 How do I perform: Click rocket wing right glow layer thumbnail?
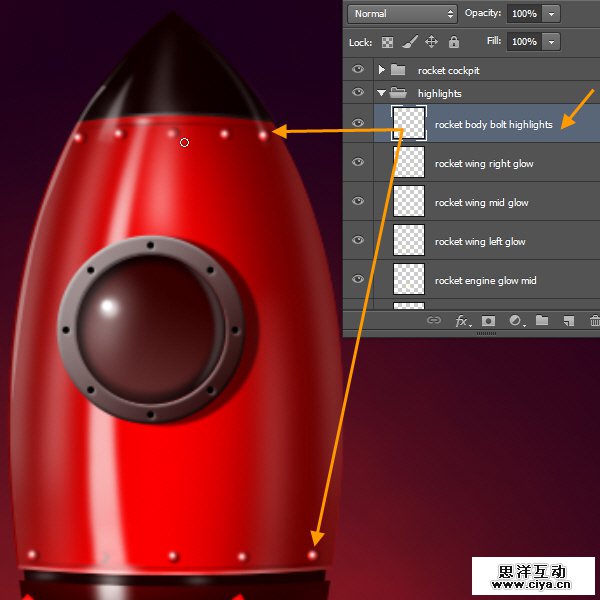tap(409, 162)
